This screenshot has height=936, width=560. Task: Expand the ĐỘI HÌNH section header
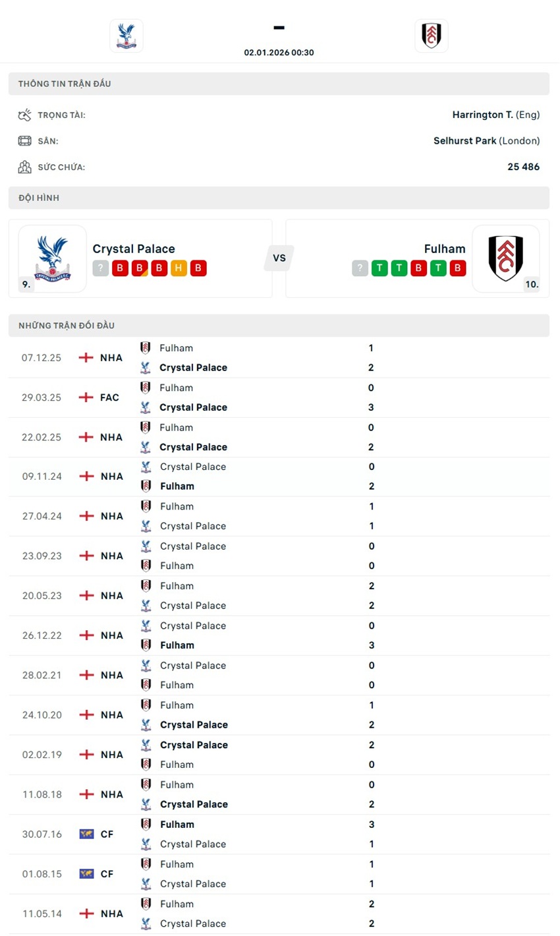coord(279,197)
